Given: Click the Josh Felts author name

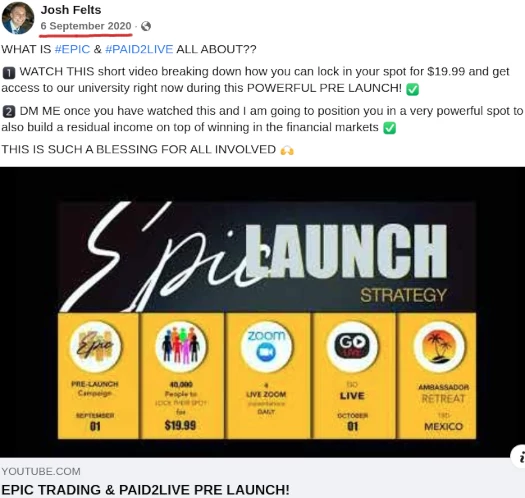Looking at the screenshot, I should (x=71, y=10).
